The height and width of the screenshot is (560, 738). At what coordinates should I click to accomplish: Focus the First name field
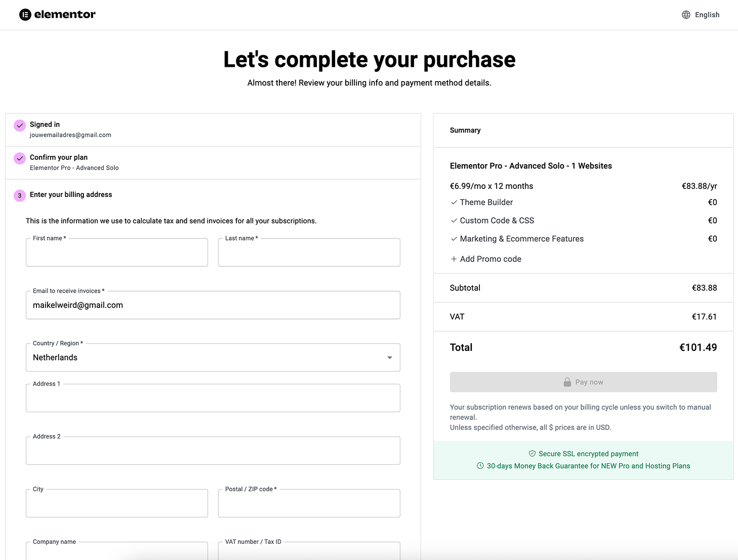(x=117, y=253)
